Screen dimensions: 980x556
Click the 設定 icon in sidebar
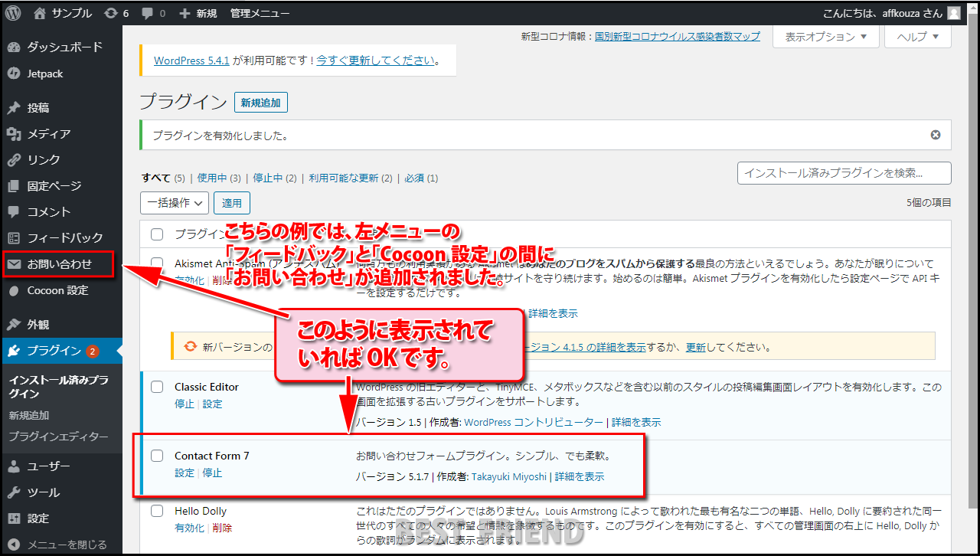tap(14, 518)
